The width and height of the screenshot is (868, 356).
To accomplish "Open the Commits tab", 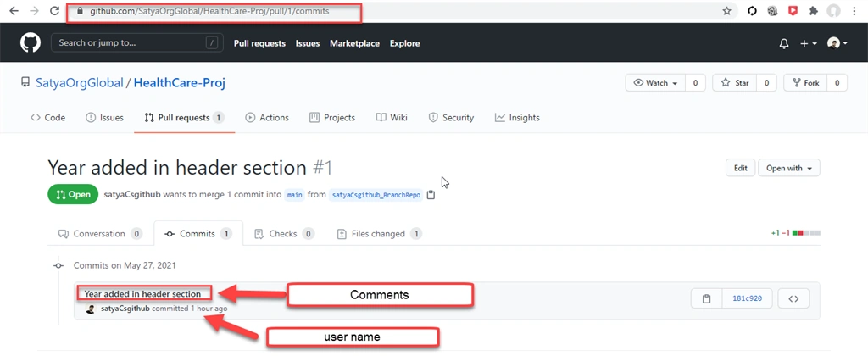I will click(x=198, y=234).
